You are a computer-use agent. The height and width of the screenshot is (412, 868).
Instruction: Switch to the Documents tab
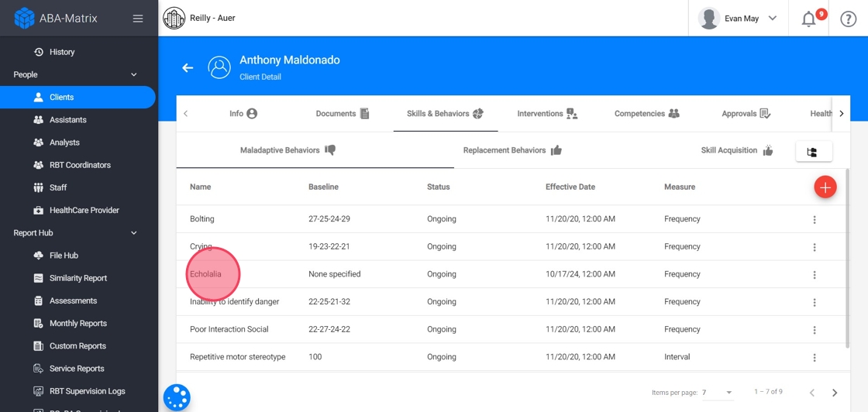coord(343,114)
